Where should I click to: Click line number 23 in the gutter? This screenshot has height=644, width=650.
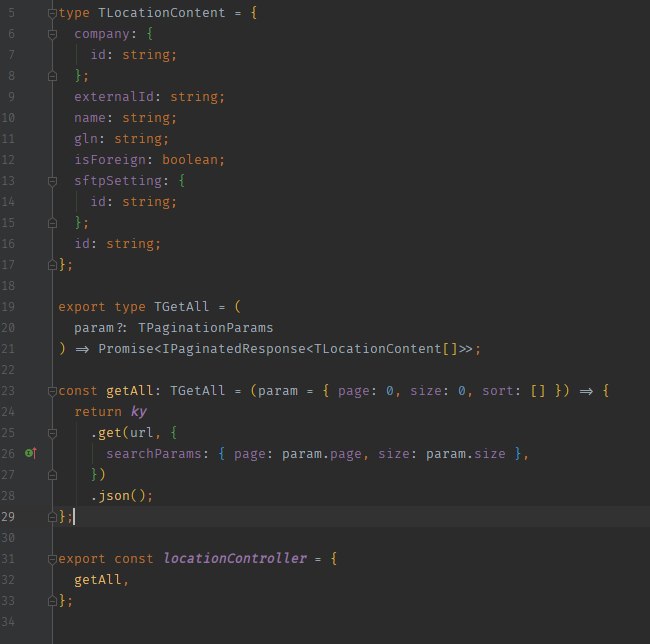[x=8, y=391]
